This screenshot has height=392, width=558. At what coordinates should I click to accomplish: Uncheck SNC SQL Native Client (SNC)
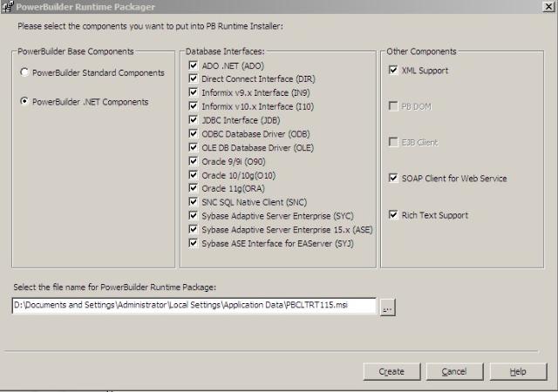194,202
